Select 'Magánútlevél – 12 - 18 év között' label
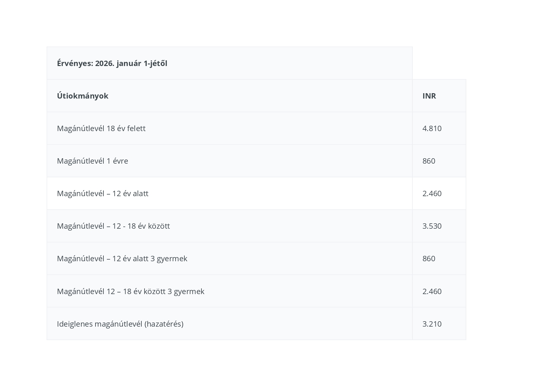Viewport: 555px width, 392px height. pyautogui.click(x=113, y=226)
